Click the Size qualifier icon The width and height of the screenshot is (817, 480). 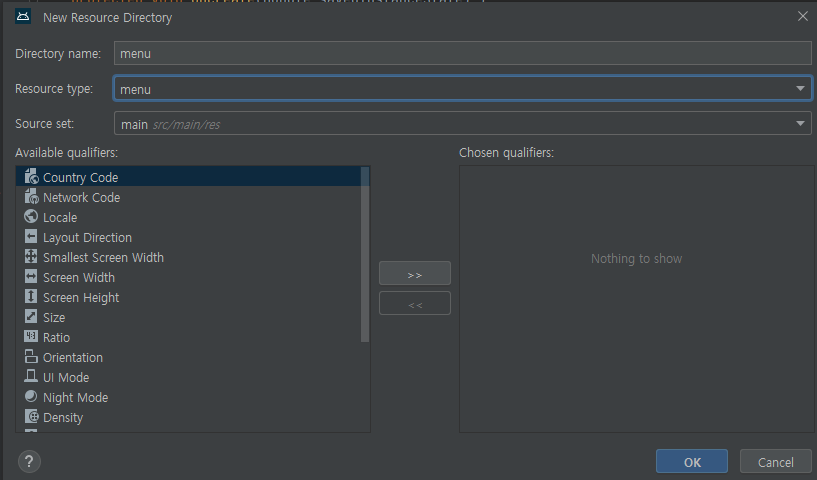pos(31,316)
